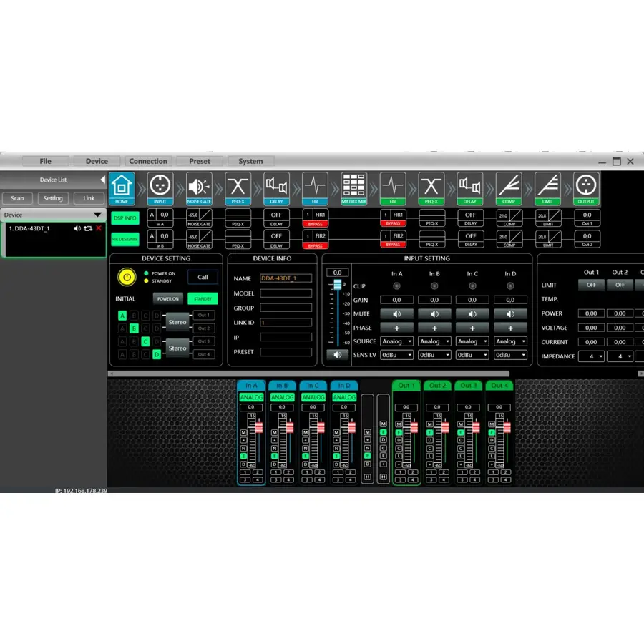Select the OUTPUT connector icon

coord(587,187)
